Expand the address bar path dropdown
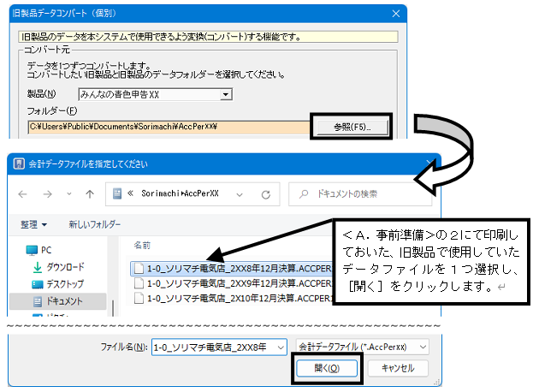533x392 pixels. (240, 195)
